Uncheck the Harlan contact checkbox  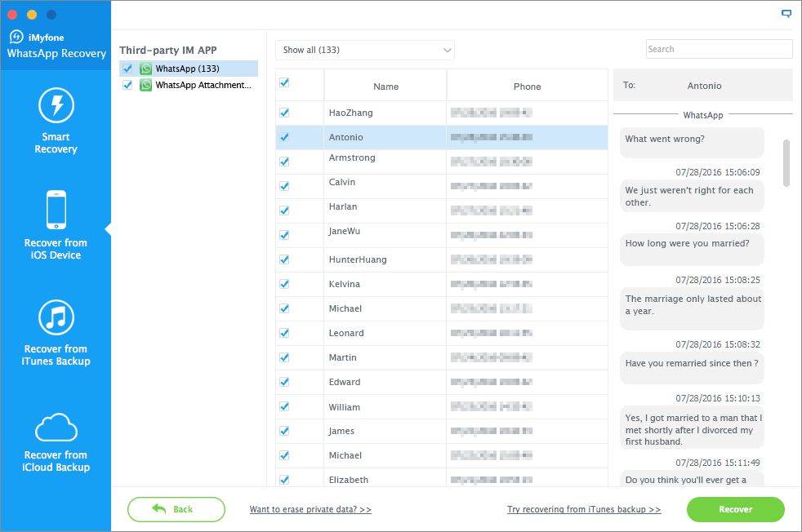point(284,211)
